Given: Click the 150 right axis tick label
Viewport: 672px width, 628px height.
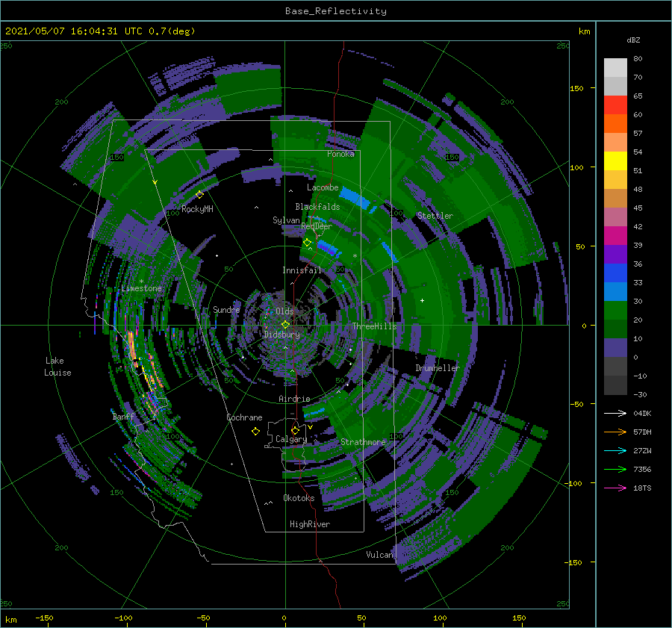Looking at the screenshot, I should tap(576, 88).
